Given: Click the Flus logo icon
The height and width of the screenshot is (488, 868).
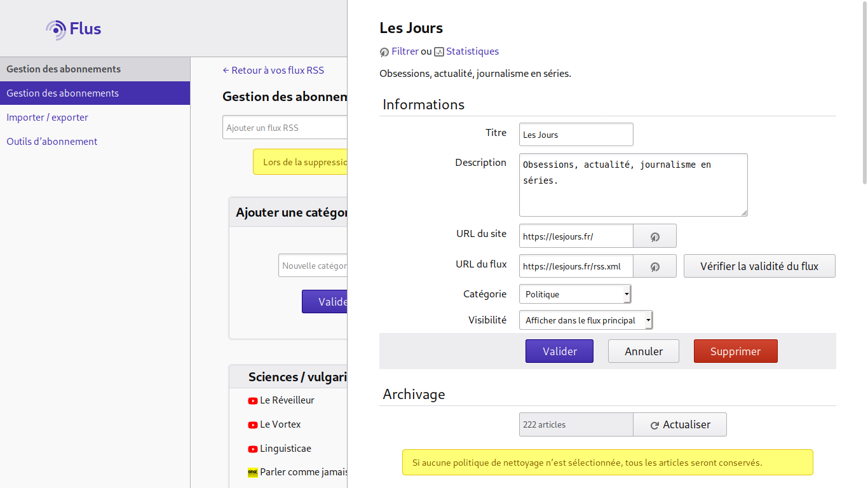Looking at the screenshot, I should pos(55,29).
